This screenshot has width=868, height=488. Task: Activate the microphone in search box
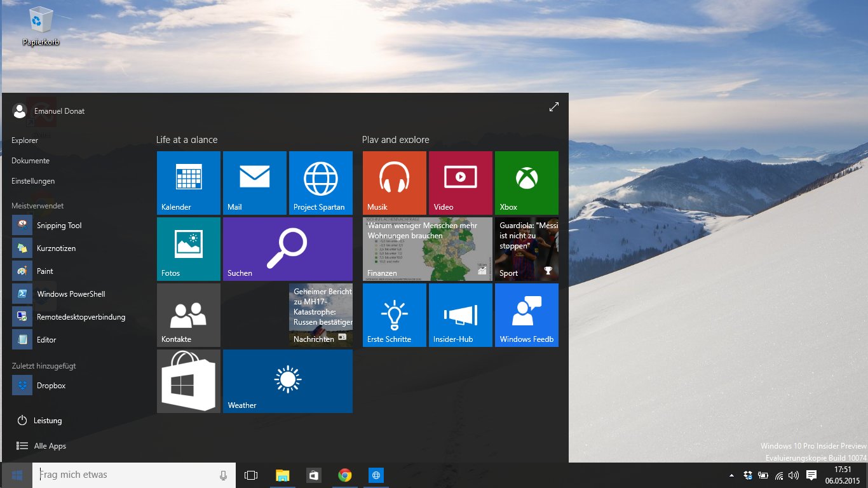pos(223,475)
